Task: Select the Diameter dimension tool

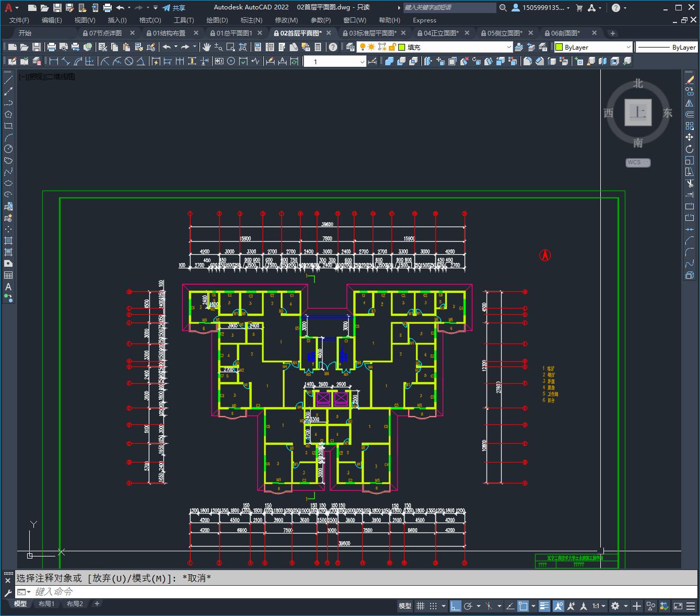Action: (x=129, y=61)
